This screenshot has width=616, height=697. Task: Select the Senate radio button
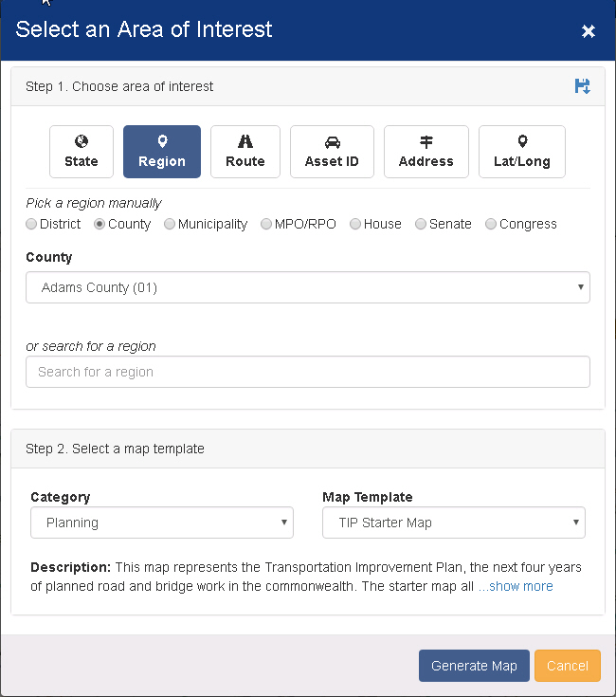pos(421,225)
